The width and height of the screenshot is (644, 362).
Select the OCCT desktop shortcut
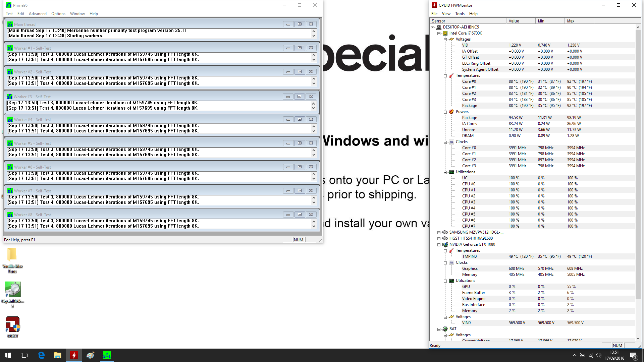12,327
